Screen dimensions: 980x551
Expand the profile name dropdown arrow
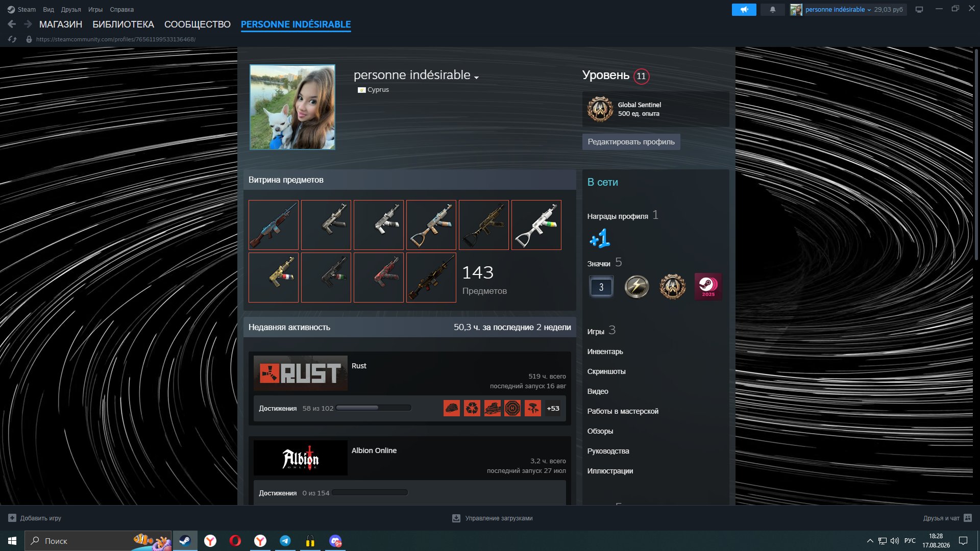(x=476, y=78)
